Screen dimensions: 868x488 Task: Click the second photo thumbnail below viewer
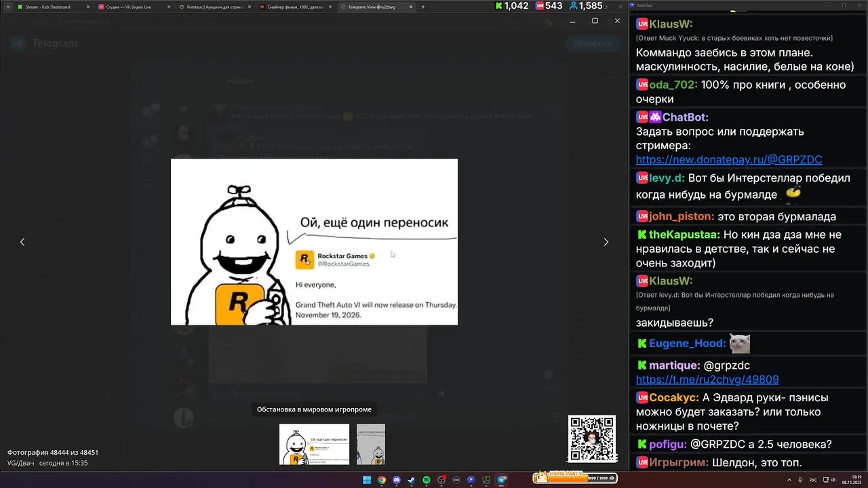click(371, 445)
